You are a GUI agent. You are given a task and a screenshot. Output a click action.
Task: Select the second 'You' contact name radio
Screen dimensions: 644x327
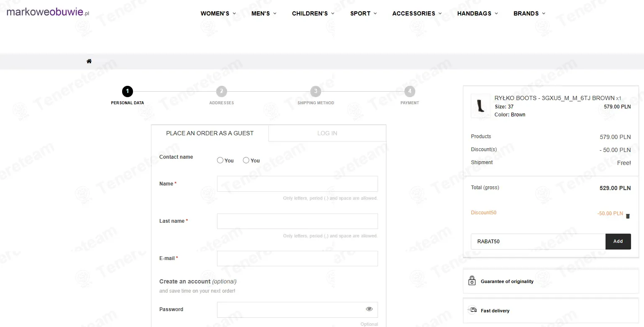[x=246, y=160]
